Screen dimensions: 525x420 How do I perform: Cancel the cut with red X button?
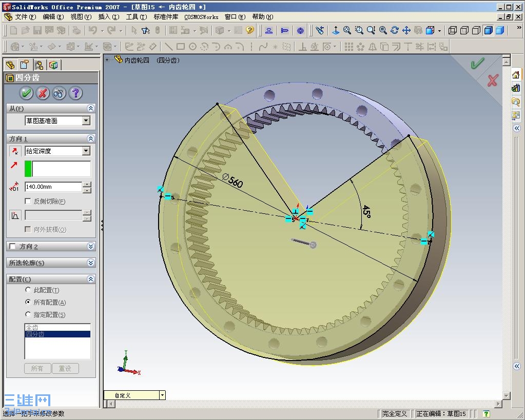click(43, 93)
